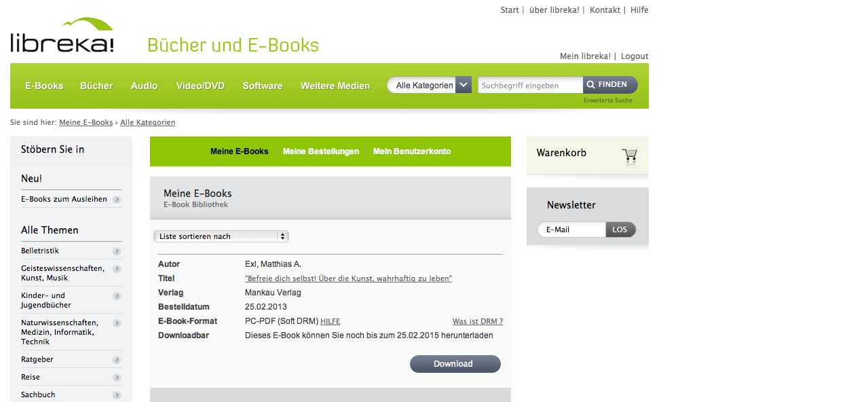Screen dimensions: 868x402
Task: Expand the Liste sortieren nach dropdown
Action: (221, 236)
